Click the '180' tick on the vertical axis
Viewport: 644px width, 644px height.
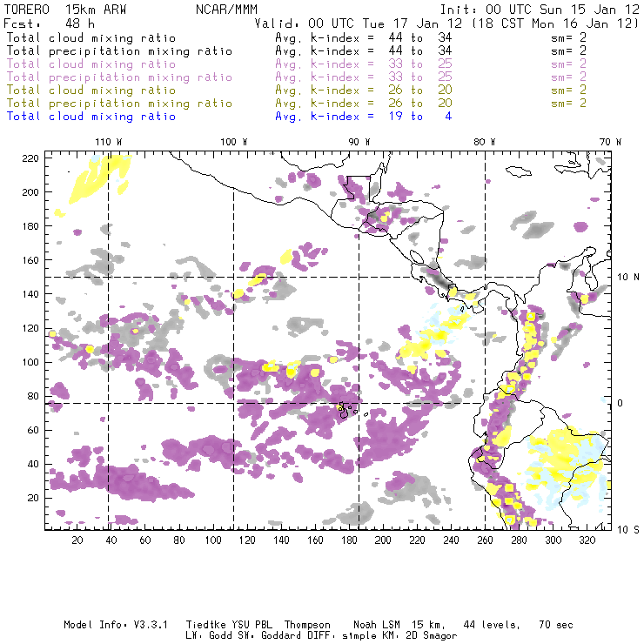pyautogui.click(x=30, y=226)
